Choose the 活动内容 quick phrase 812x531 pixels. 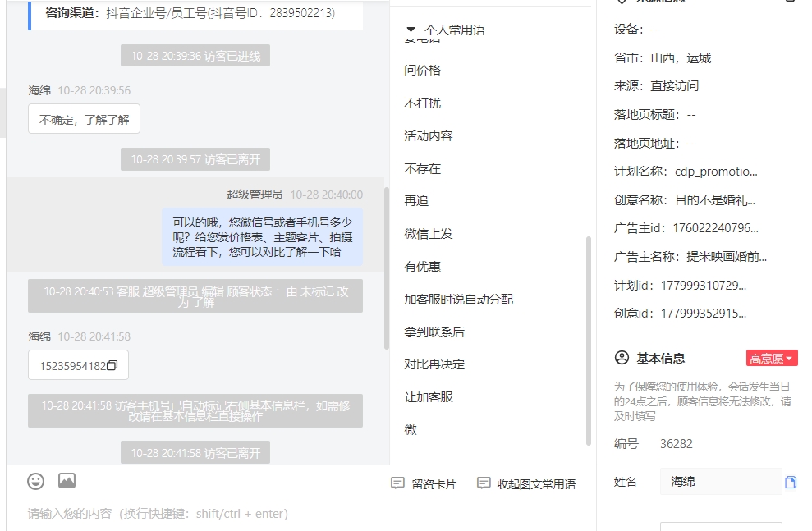click(429, 135)
